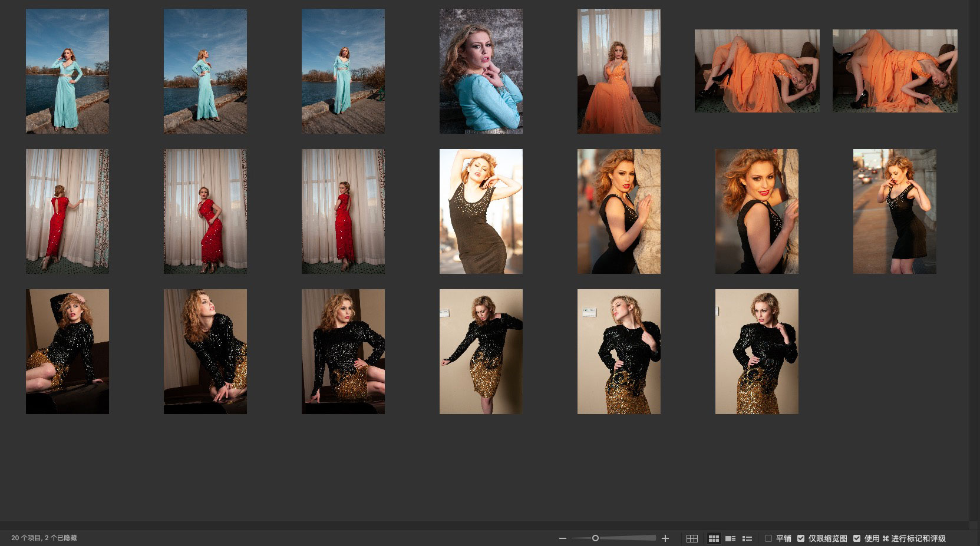Select the first red dress curtain photo
The image size is (980, 546).
click(x=67, y=211)
